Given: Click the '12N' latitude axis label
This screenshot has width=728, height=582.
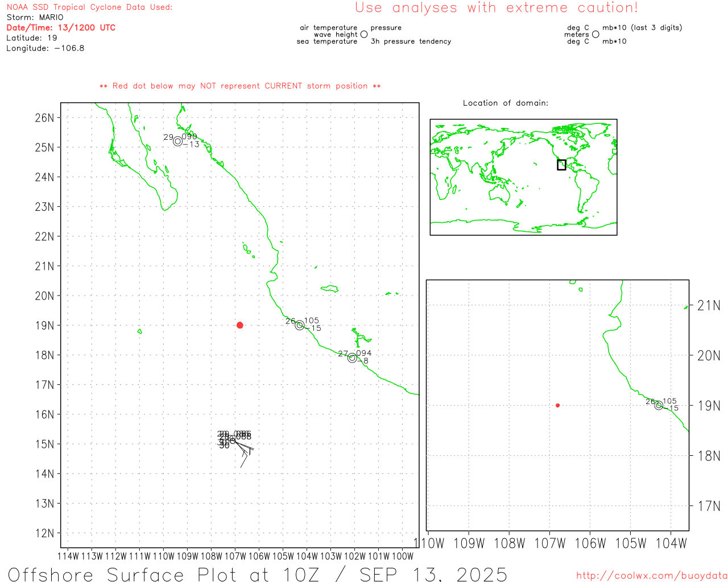Looking at the screenshot, I should click(x=44, y=533).
